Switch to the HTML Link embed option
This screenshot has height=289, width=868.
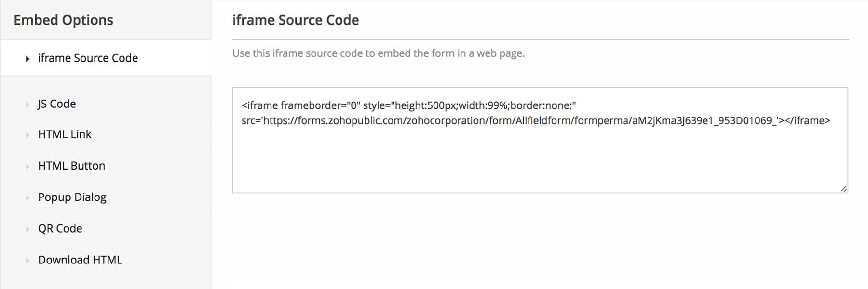64,135
